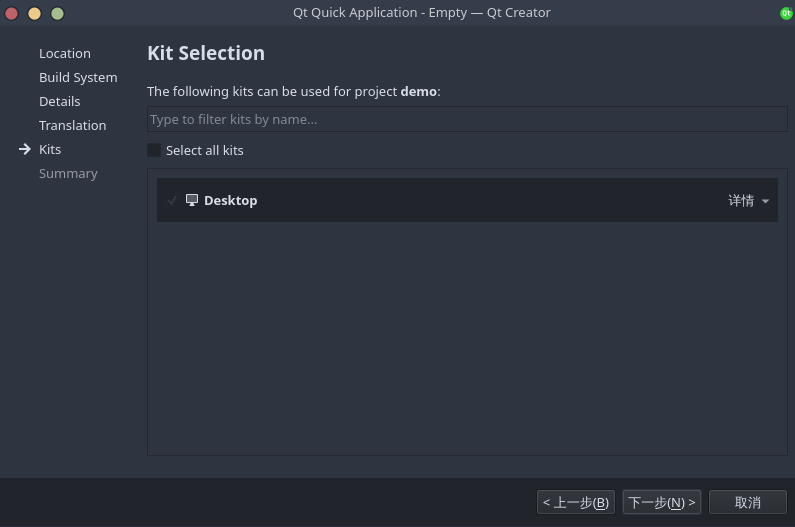
Task: Enable the Select all kits checkbox
Action: pos(154,150)
